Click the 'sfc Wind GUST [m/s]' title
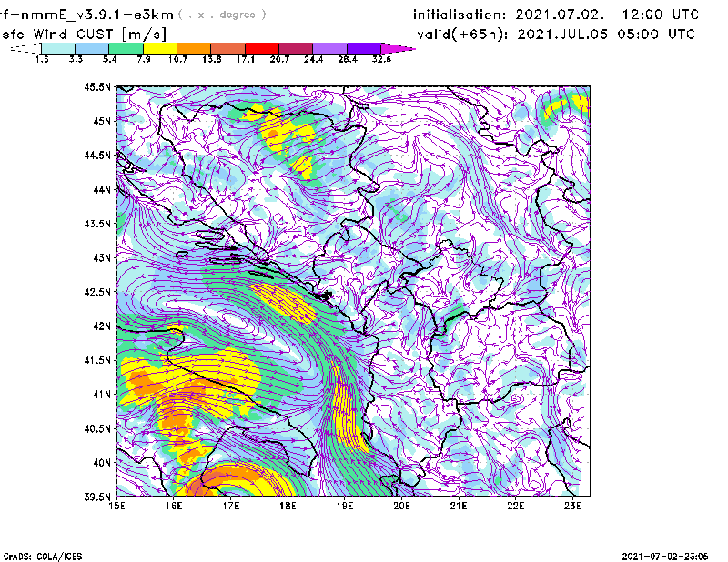Screen dimensions: 728x562 point(84,35)
